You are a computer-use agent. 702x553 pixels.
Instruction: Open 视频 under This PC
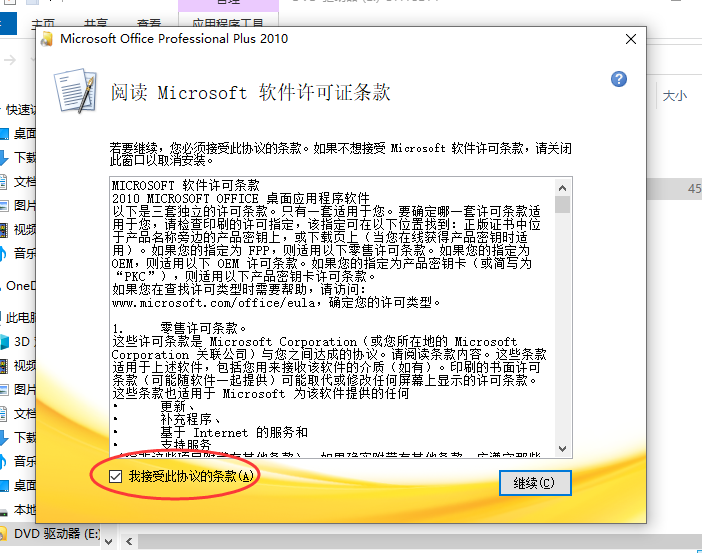point(18,366)
